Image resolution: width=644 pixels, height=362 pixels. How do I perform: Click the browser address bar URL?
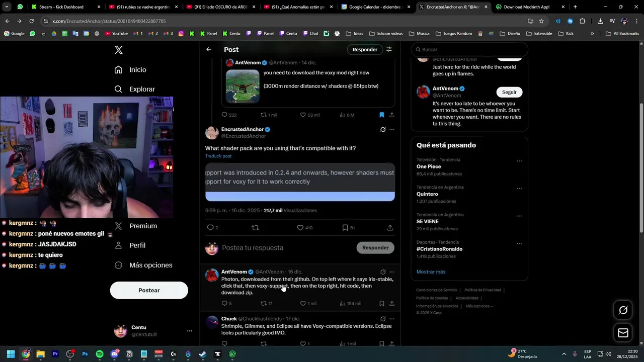[109, 21]
